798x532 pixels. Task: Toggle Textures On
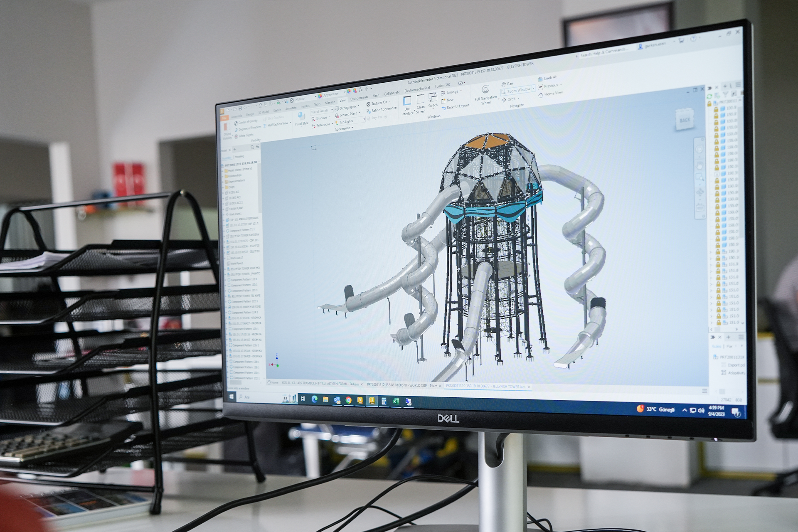[377, 103]
